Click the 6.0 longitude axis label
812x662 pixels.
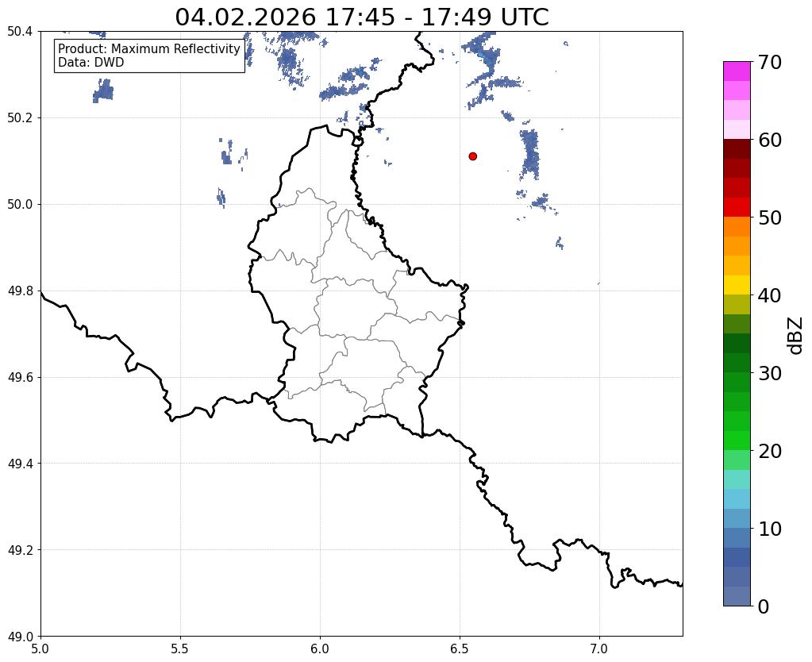[320, 649]
